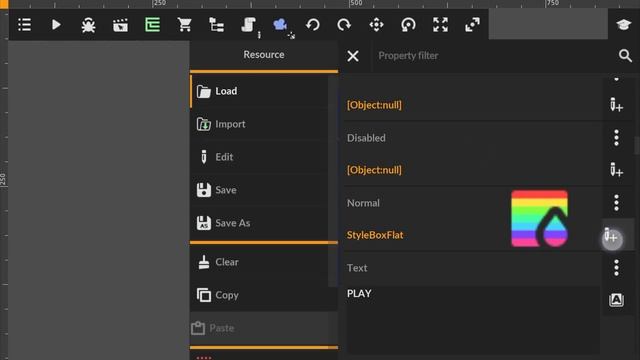Click the PLAY text field
The height and width of the screenshot is (360, 640).
point(473,319)
